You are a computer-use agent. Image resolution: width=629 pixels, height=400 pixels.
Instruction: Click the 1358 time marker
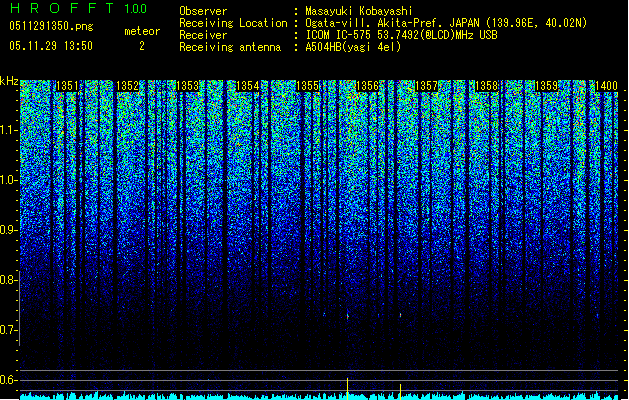[486, 86]
